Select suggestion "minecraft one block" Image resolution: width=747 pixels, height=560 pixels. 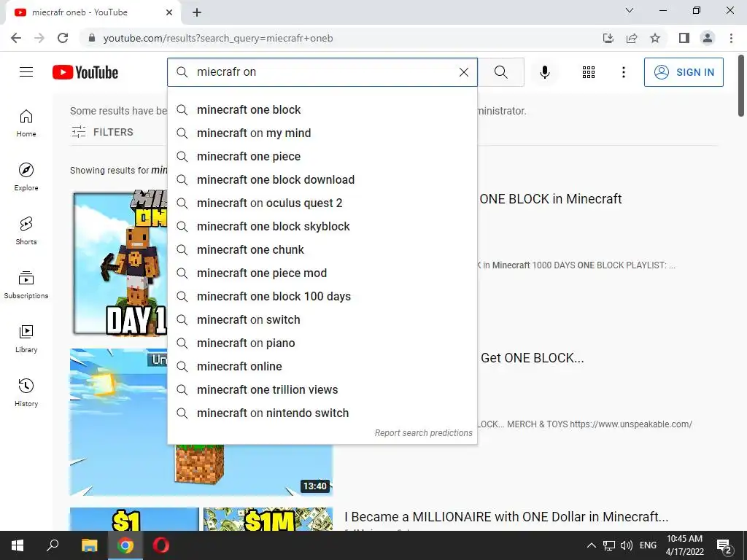[322, 109]
